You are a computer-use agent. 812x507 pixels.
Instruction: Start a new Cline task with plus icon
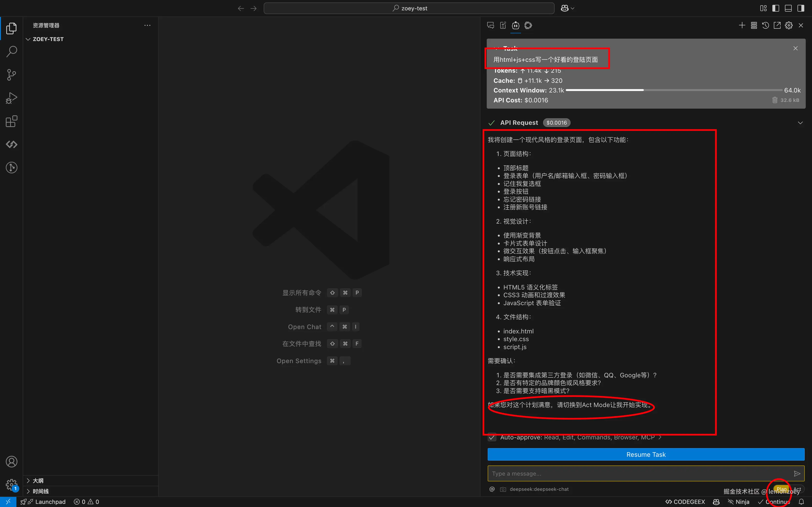(742, 26)
